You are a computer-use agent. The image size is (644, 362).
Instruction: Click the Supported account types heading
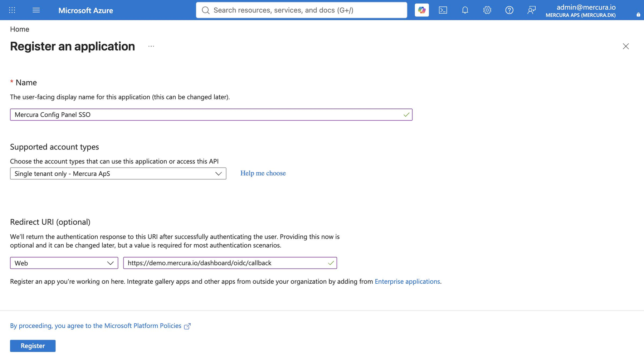pyautogui.click(x=54, y=147)
